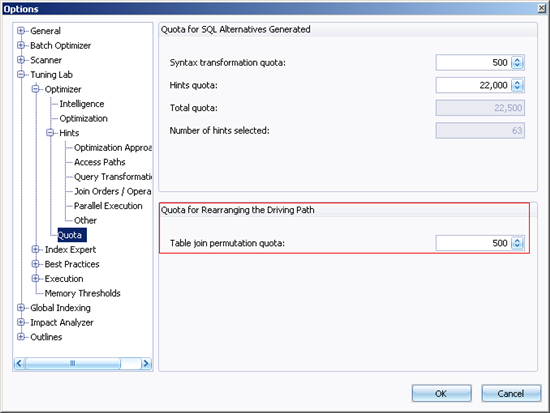
Task: Expand the Outlines node
Action: pos(21,337)
